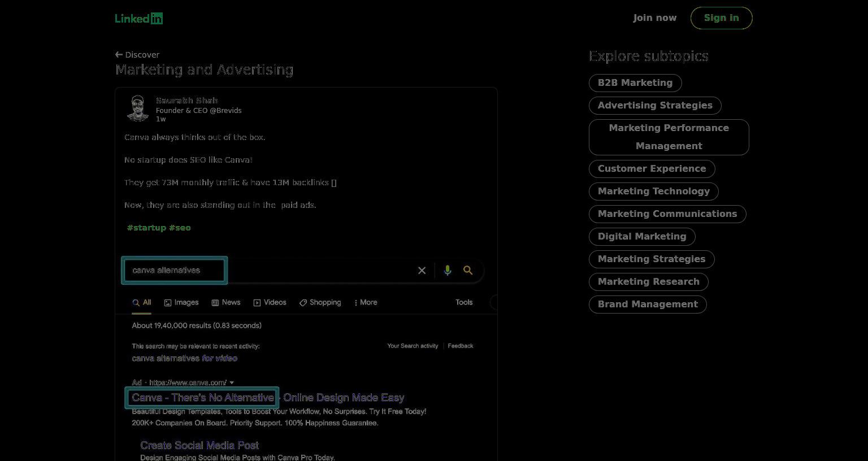Viewport: 868px width, 461px height.
Task: Select Marketing Performance Management subtopic
Action: pyautogui.click(x=669, y=137)
